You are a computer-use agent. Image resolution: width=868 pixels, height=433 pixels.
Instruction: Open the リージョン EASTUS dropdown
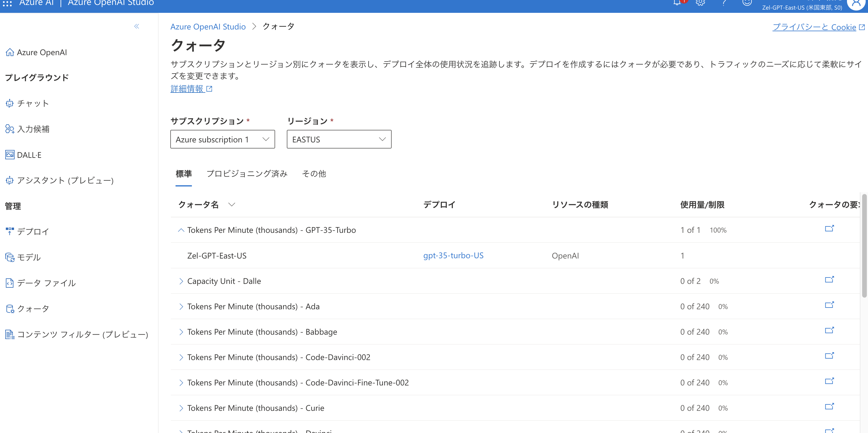click(339, 139)
